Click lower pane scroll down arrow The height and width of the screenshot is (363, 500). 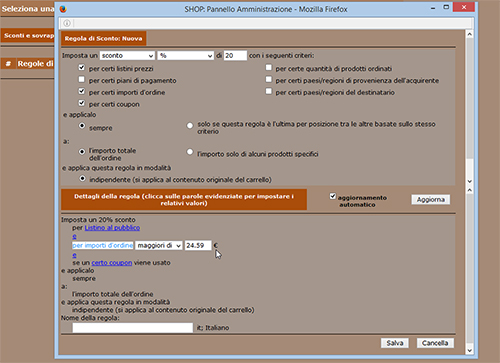pyautogui.click(x=469, y=351)
